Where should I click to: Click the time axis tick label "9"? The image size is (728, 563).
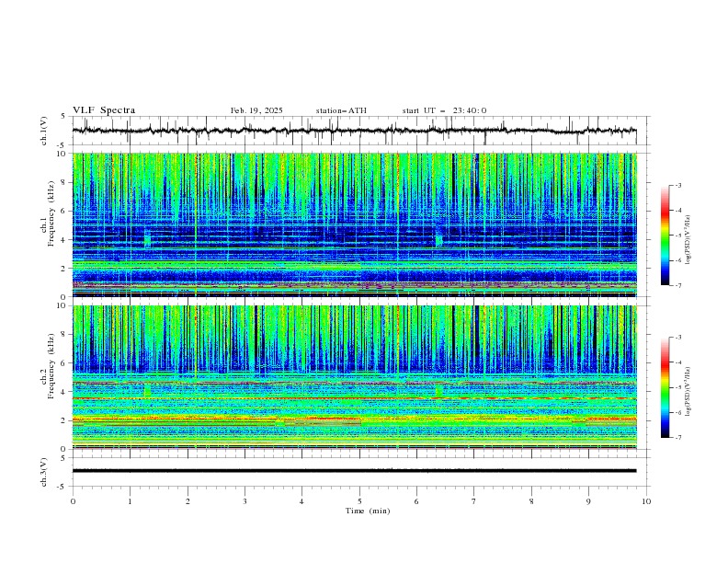pyautogui.click(x=588, y=501)
